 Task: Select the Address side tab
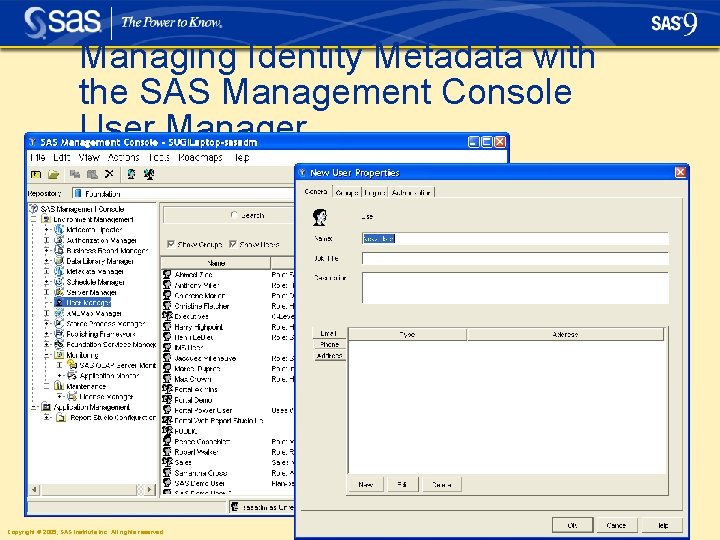click(x=329, y=355)
